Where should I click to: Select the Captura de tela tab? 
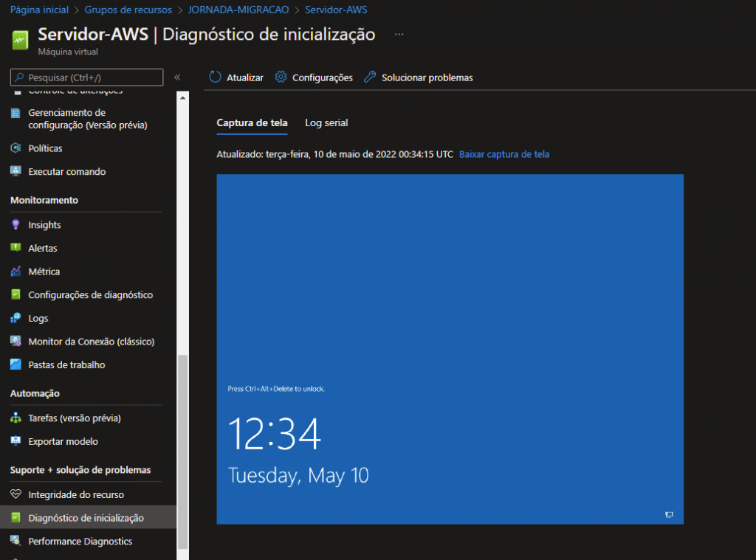[252, 123]
